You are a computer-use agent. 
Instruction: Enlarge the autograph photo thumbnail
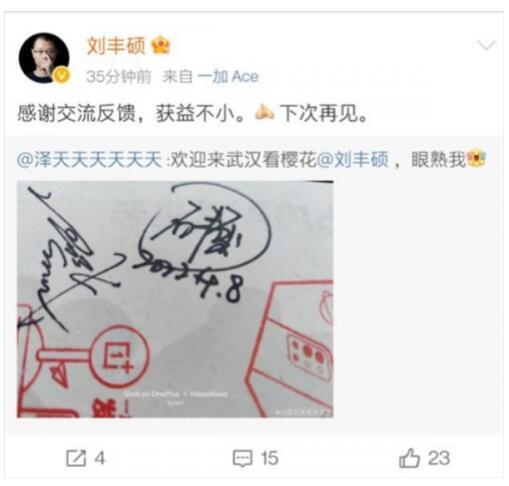pyautogui.click(x=175, y=299)
